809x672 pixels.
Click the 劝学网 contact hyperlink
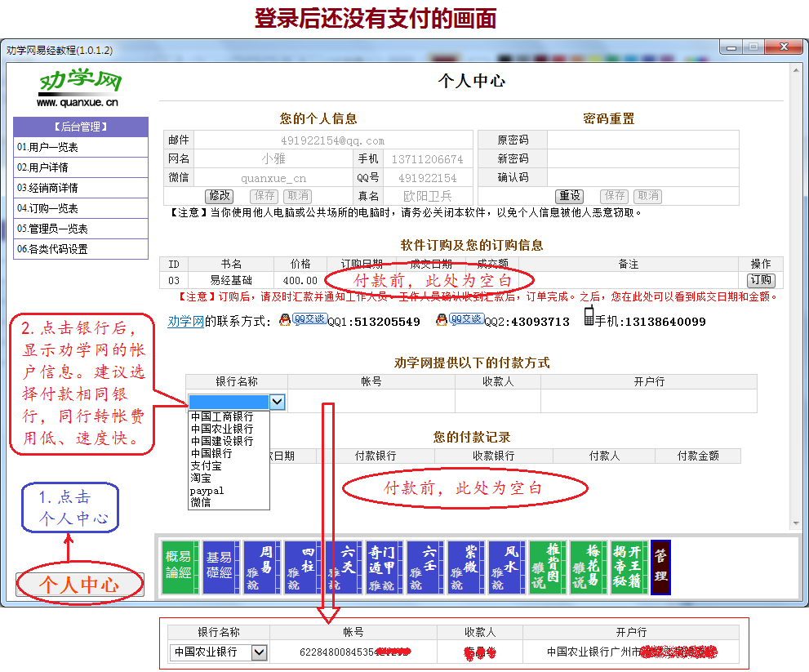185,322
